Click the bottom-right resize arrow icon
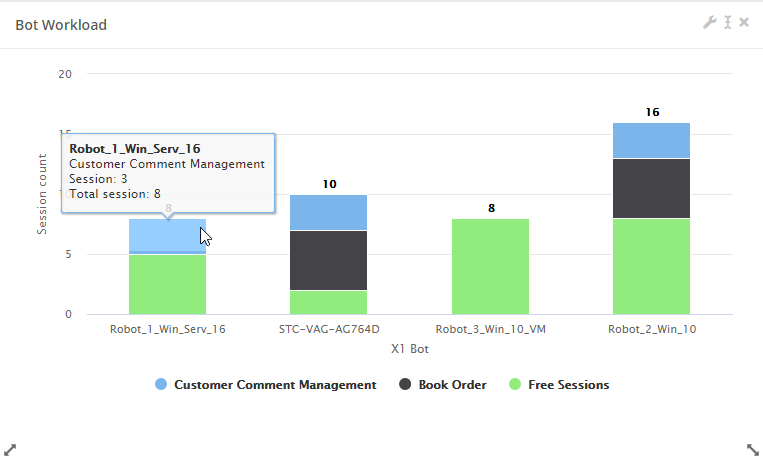The height and width of the screenshot is (460, 763). [752, 450]
